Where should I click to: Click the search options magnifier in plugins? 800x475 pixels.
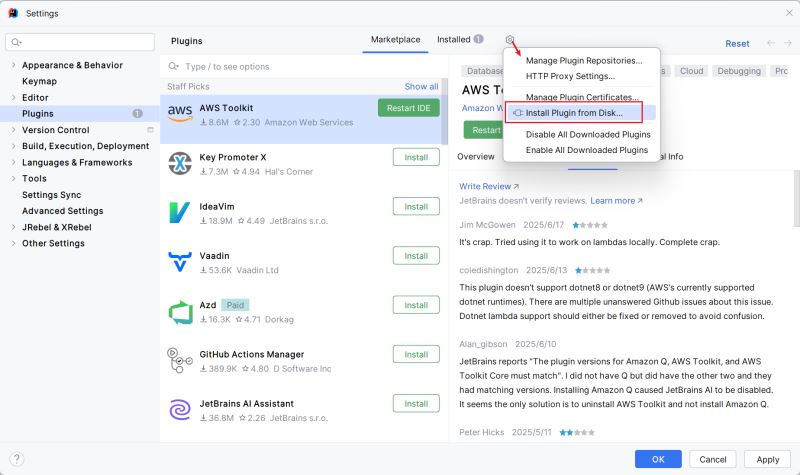(173, 66)
